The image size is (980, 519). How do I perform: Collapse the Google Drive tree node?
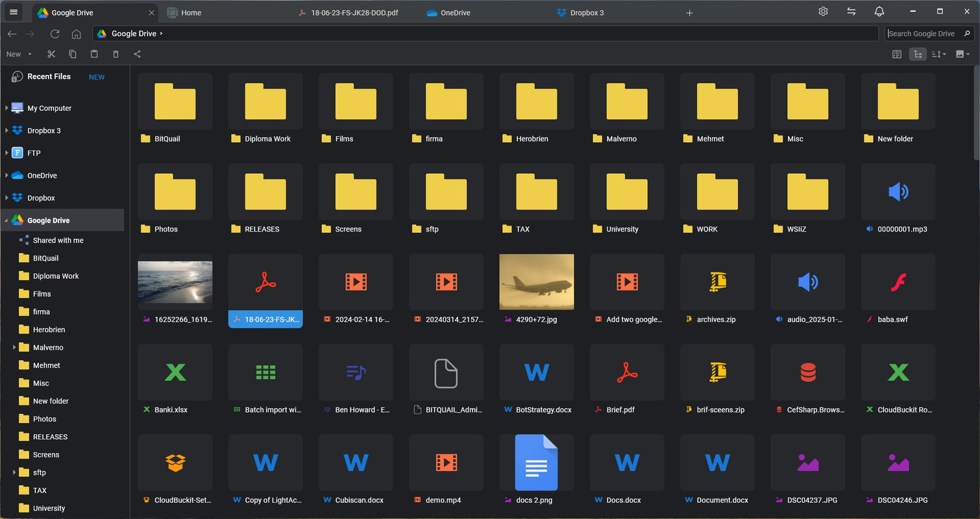pos(6,221)
